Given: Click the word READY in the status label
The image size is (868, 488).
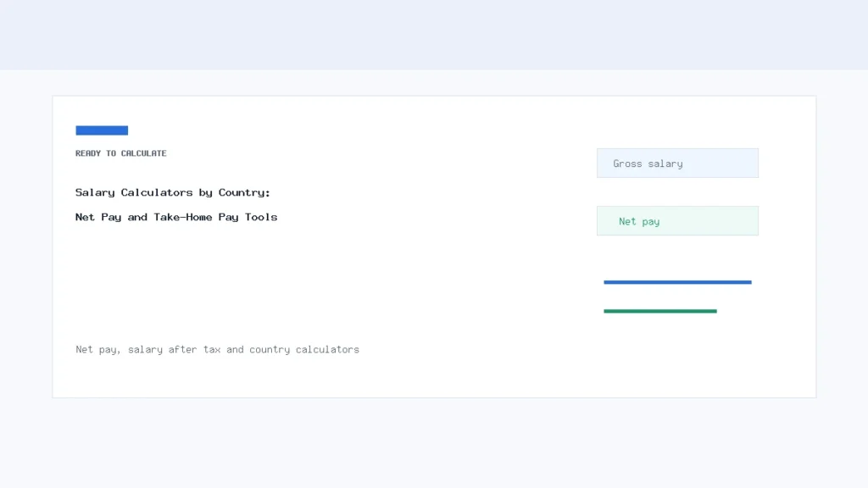Looking at the screenshot, I should click(x=88, y=153).
